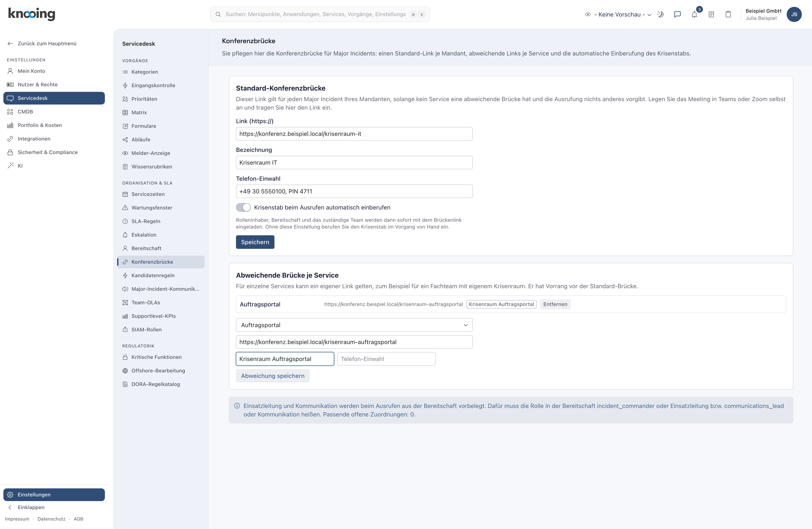Click the Link (https://) input field

(x=354, y=134)
